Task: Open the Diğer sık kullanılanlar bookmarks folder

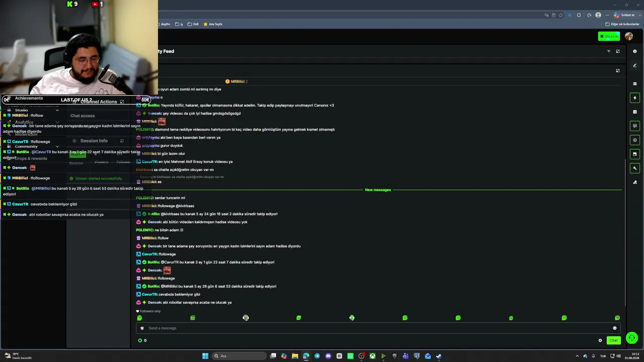Action: click(x=622, y=24)
